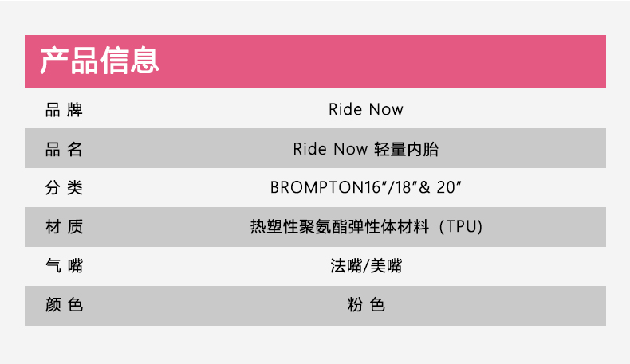Click the 产品信息 header title
The image size is (630, 364).
tap(100, 61)
